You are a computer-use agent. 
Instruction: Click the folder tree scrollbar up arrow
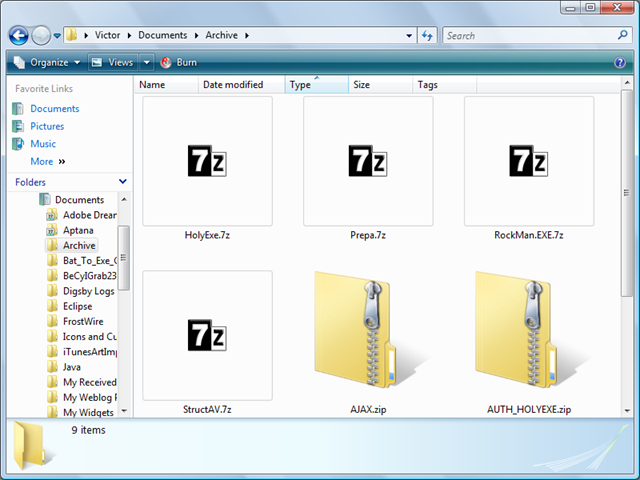click(124, 200)
